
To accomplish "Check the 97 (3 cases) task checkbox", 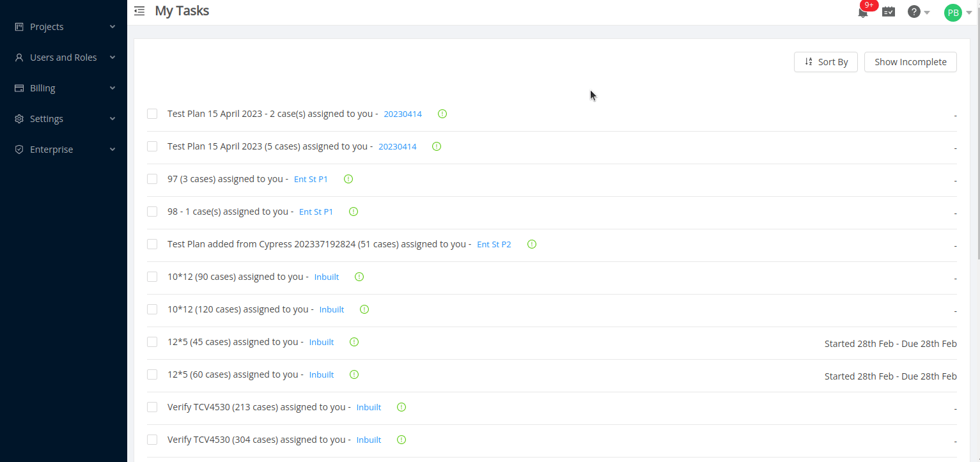I will 152,179.
